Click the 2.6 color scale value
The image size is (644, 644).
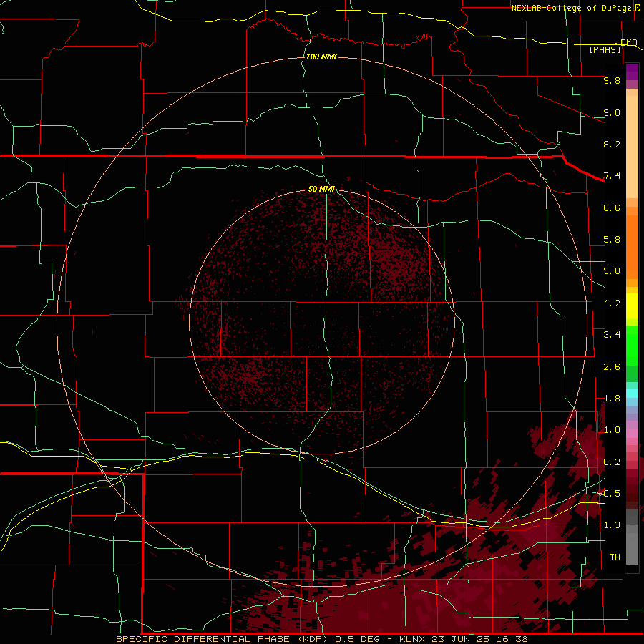tap(612, 367)
